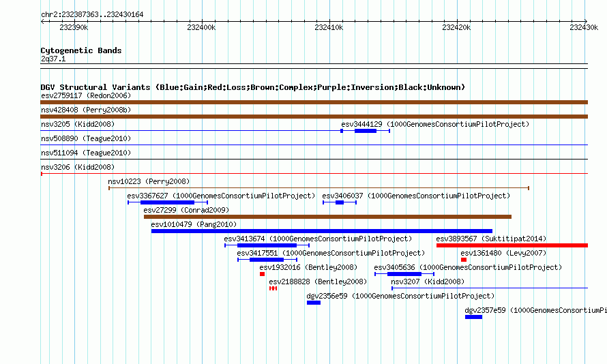Viewport: 607px width, 364px height.
Task: Click the DGV Structural Variants track title
Action: click(x=253, y=87)
